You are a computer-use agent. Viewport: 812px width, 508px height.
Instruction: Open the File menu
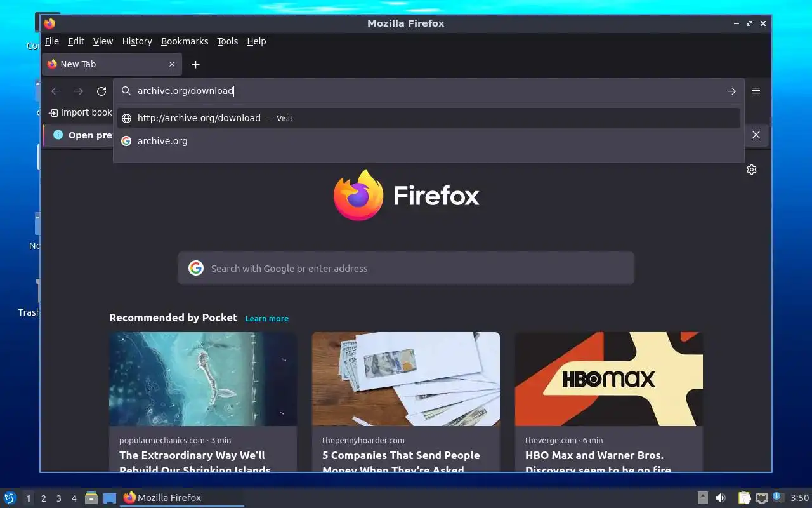pos(52,41)
